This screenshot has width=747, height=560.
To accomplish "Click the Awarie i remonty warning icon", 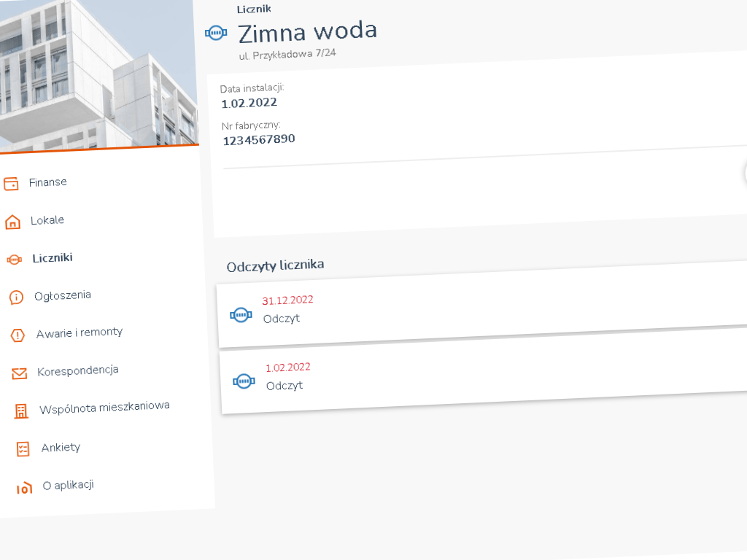I will click(18, 335).
